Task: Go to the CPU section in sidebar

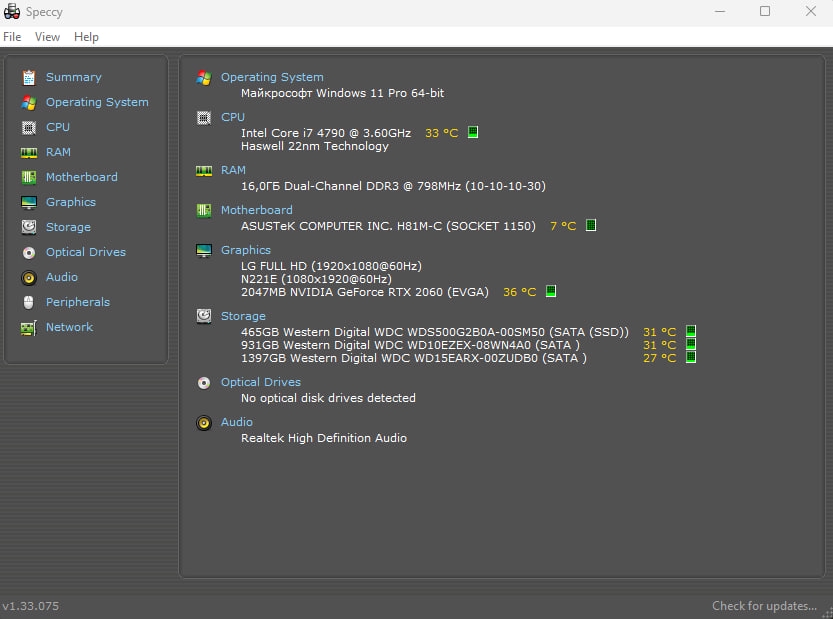Action: pos(58,127)
